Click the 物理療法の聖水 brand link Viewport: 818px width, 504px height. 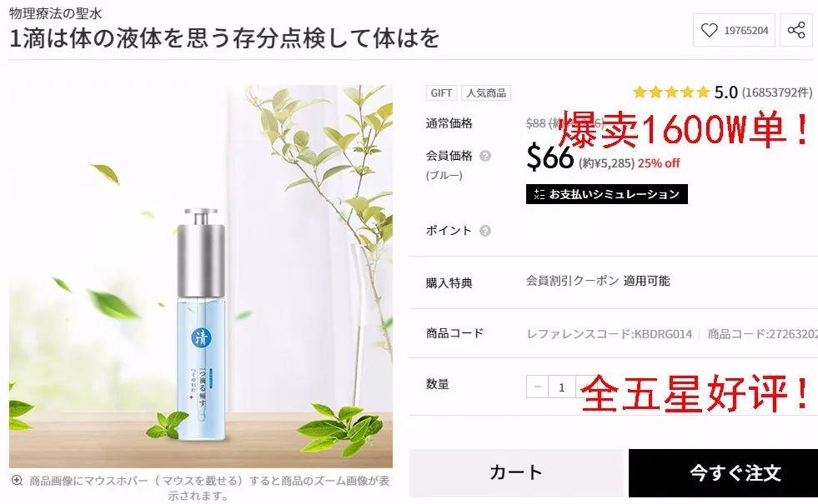click(56, 13)
